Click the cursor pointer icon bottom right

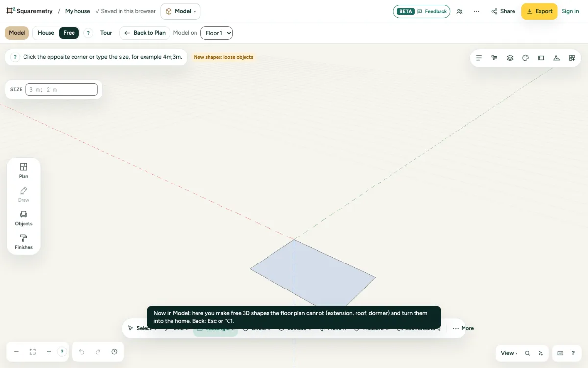[540, 353]
